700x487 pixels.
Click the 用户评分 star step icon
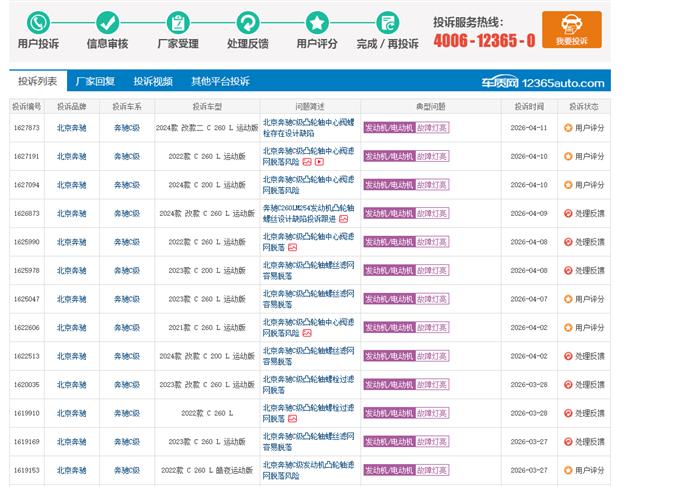click(x=317, y=22)
